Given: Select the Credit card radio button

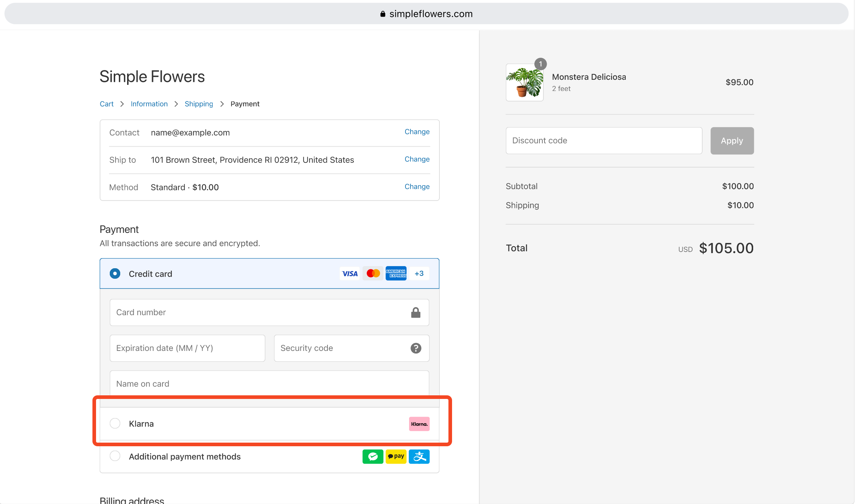Looking at the screenshot, I should click(x=115, y=274).
